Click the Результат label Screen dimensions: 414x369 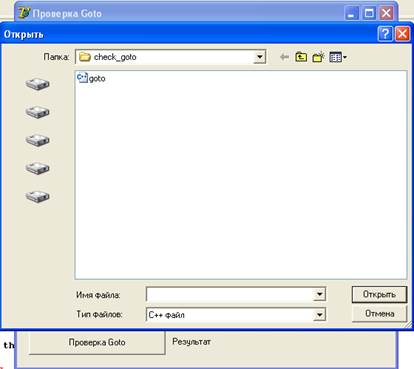191,342
